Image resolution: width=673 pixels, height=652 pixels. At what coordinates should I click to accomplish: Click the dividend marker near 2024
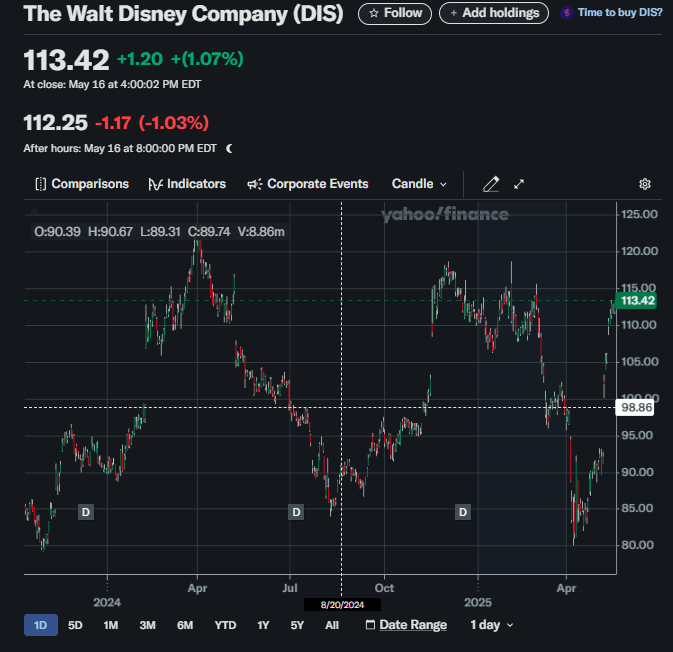point(86,512)
